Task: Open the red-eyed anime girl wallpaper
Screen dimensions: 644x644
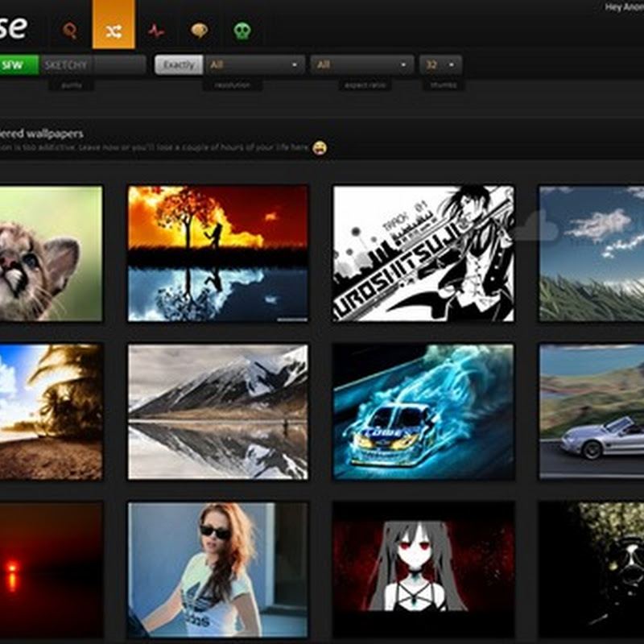Action: coord(423,570)
